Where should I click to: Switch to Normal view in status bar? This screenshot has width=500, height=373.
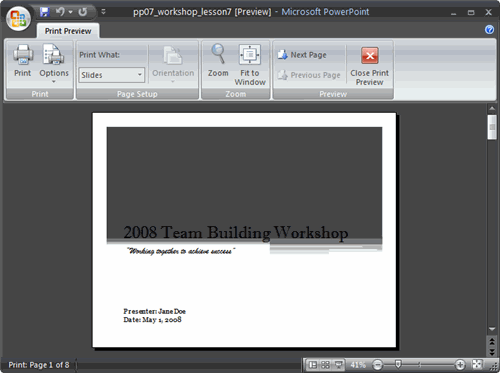point(313,365)
